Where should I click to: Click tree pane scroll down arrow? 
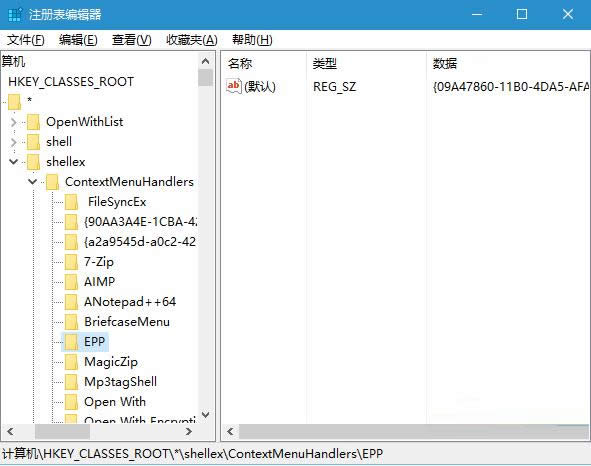coord(206,415)
